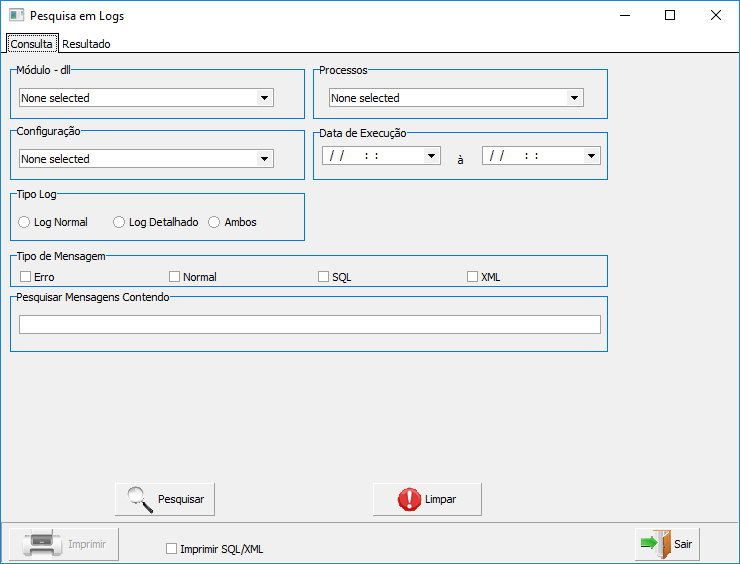This screenshot has width=740, height=564.
Task: Select the Log Detalhado radio button
Action: click(x=119, y=222)
